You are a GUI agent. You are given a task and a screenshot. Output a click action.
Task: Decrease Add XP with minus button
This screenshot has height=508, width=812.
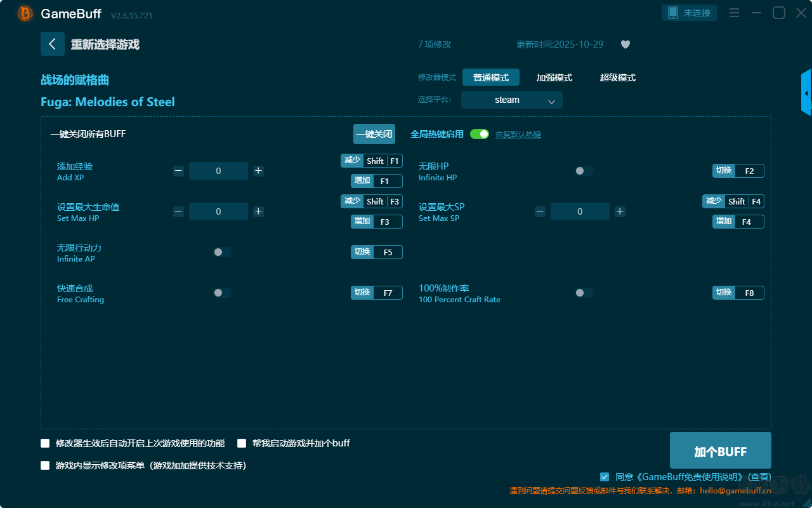179,171
